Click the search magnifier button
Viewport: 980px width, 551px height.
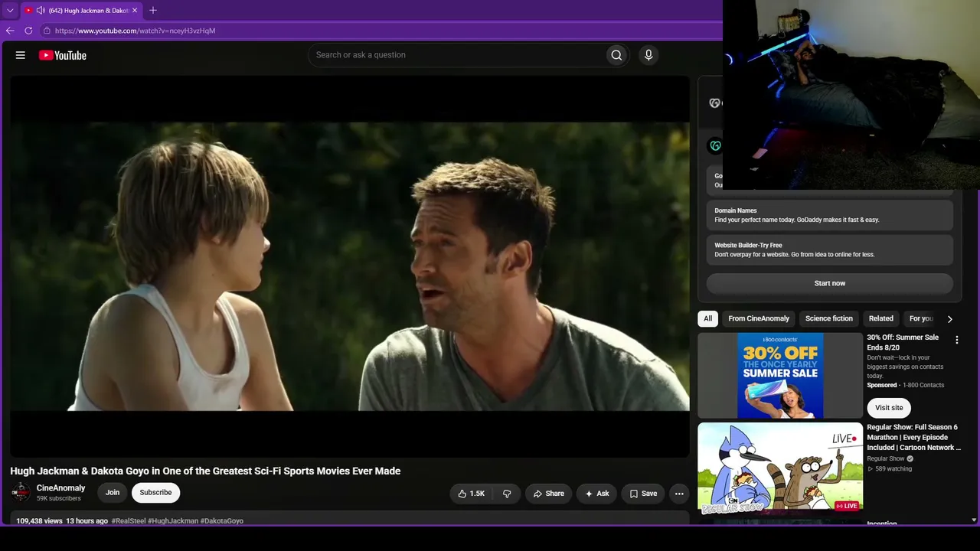point(616,55)
